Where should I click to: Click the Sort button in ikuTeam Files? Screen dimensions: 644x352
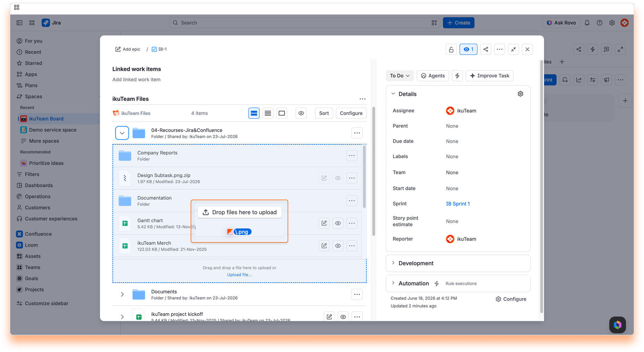coord(324,113)
